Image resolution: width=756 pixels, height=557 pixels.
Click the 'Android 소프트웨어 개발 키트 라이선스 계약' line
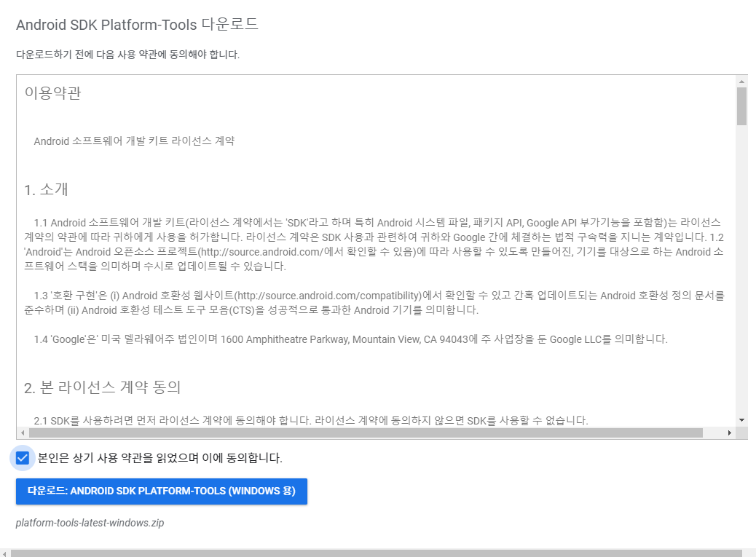pyautogui.click(x=134, y=141)
